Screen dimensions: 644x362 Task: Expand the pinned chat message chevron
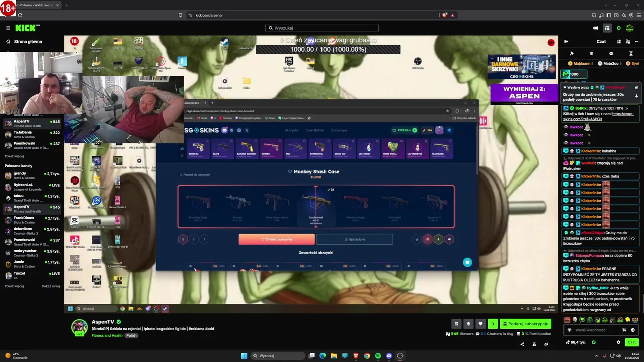[x=636, y=96]
